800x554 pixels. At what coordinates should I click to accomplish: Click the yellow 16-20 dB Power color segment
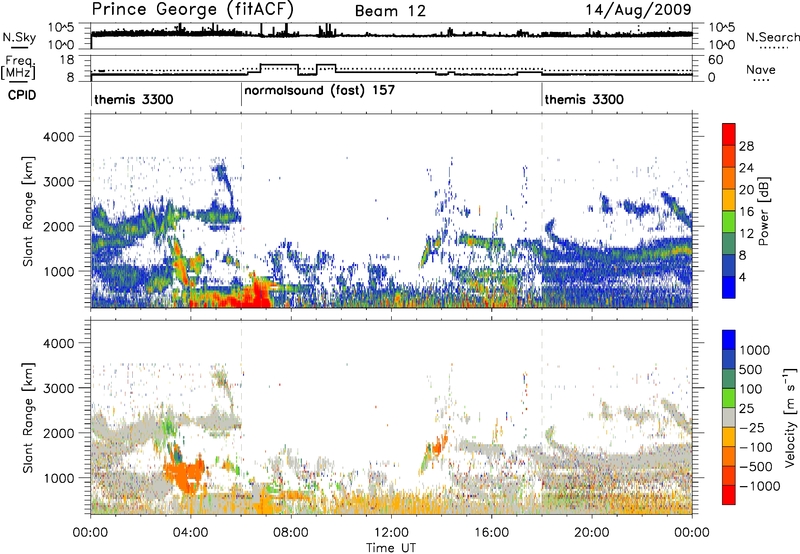(729, 200)
